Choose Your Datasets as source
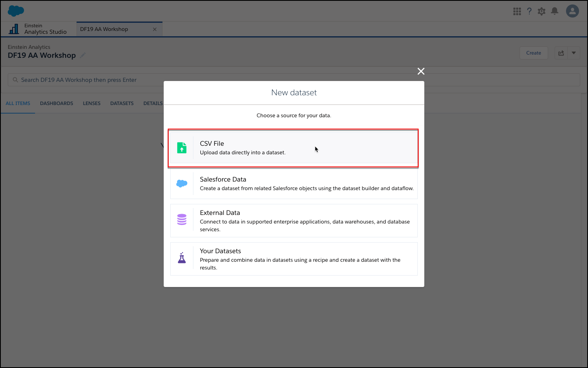Image resolution: width=588 pixels, height=368 pixels. tap(294, 259)
